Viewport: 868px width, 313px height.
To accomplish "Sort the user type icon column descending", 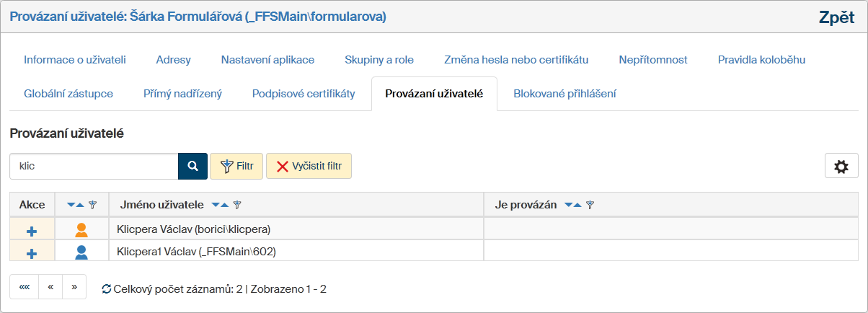I will (x=71, y=205).
